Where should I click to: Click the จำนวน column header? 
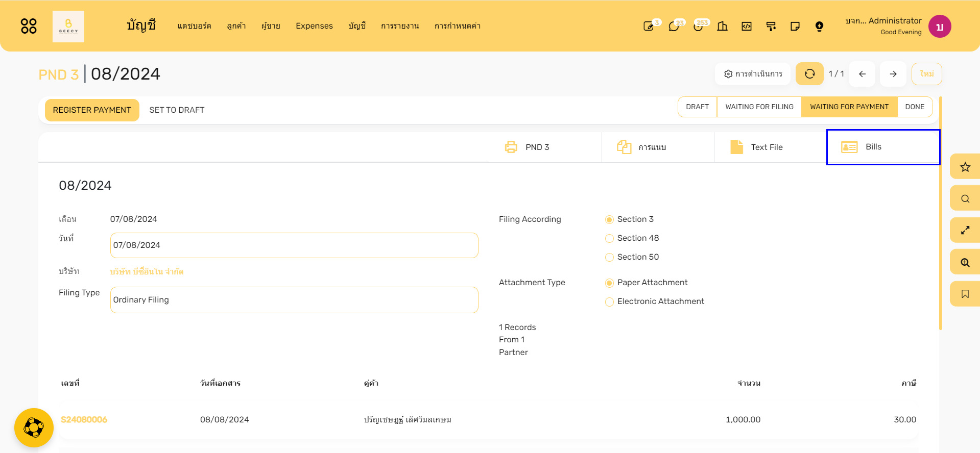749,383
